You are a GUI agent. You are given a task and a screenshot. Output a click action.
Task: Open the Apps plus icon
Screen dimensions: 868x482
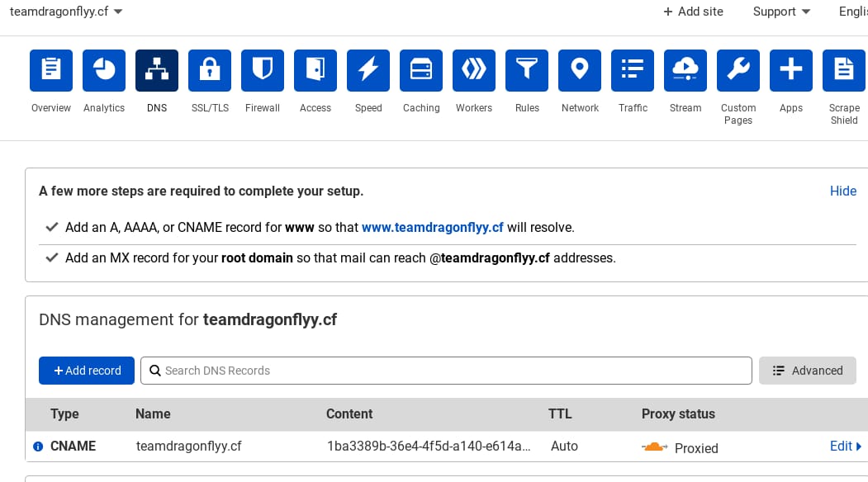pos(791,70)
